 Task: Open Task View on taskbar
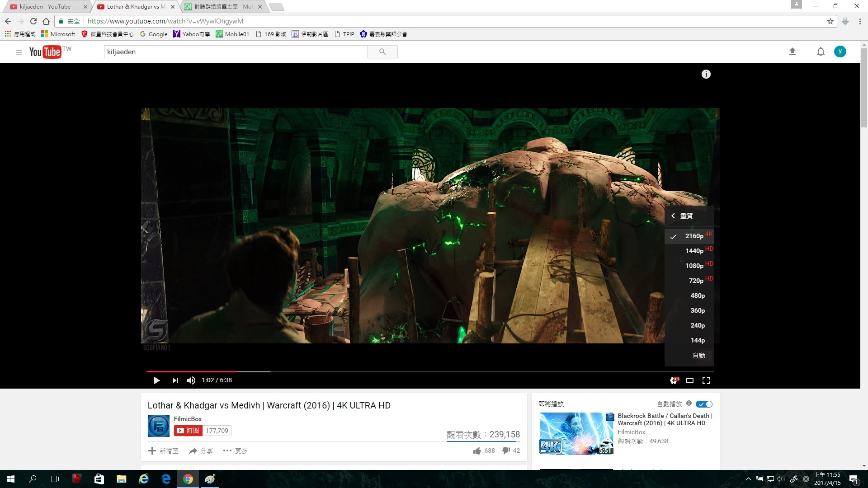pos(54,479)
